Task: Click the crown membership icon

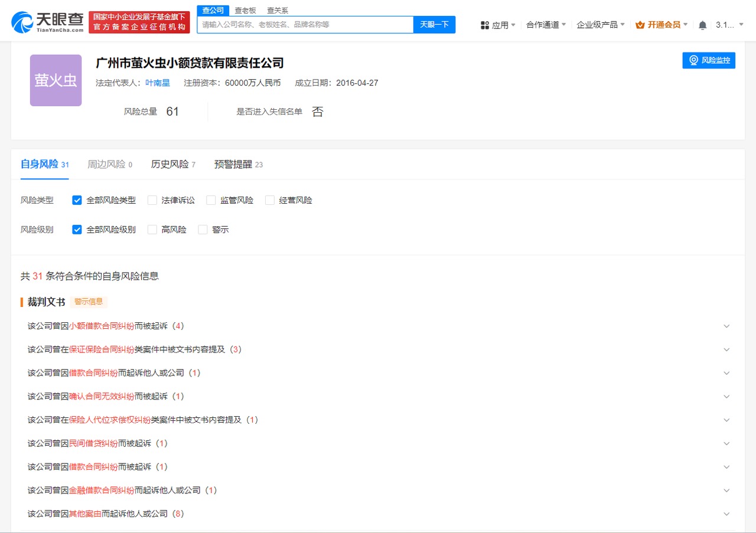Action: tap(640, 25)
